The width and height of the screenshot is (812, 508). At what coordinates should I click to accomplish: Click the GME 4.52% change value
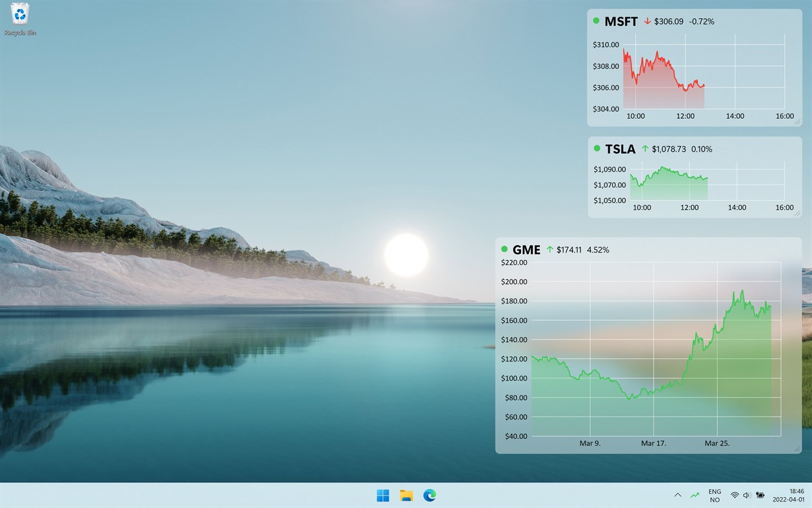(597, 249)
